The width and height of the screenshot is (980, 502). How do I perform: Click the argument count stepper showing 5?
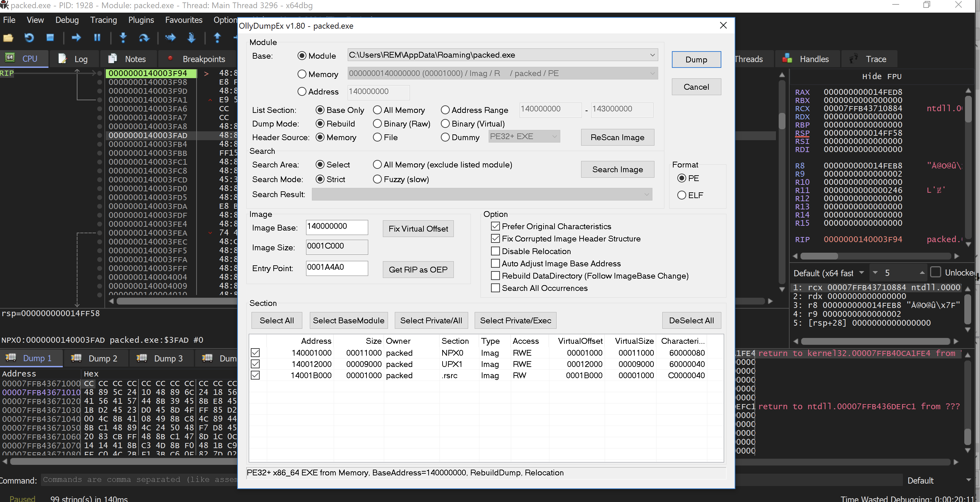[x=897, y=273]
